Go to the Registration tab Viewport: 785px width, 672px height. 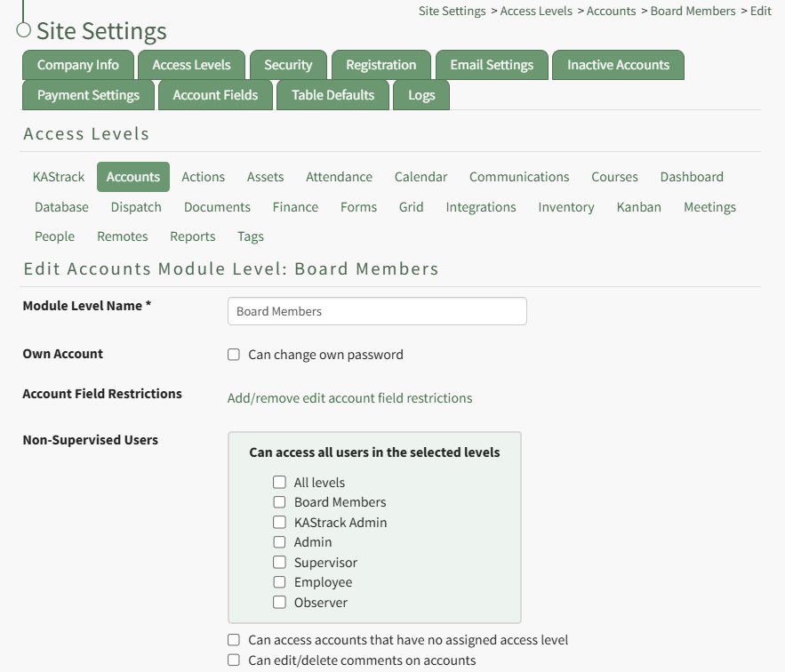(x=381, y=65)
